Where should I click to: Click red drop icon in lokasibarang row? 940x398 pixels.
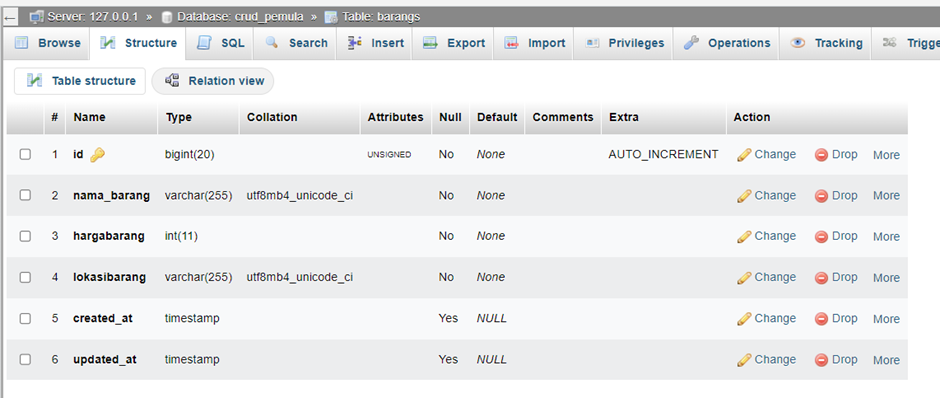tap(821, 278)
